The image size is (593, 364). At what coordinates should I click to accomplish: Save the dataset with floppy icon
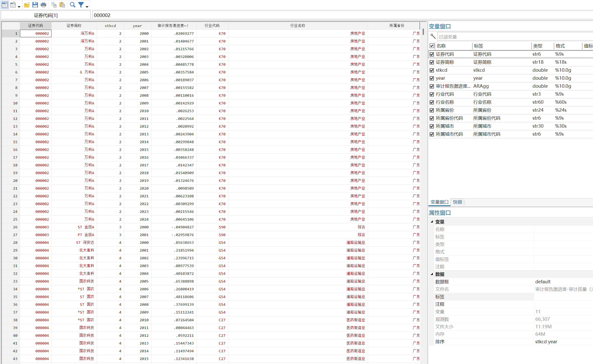(35, 5)
